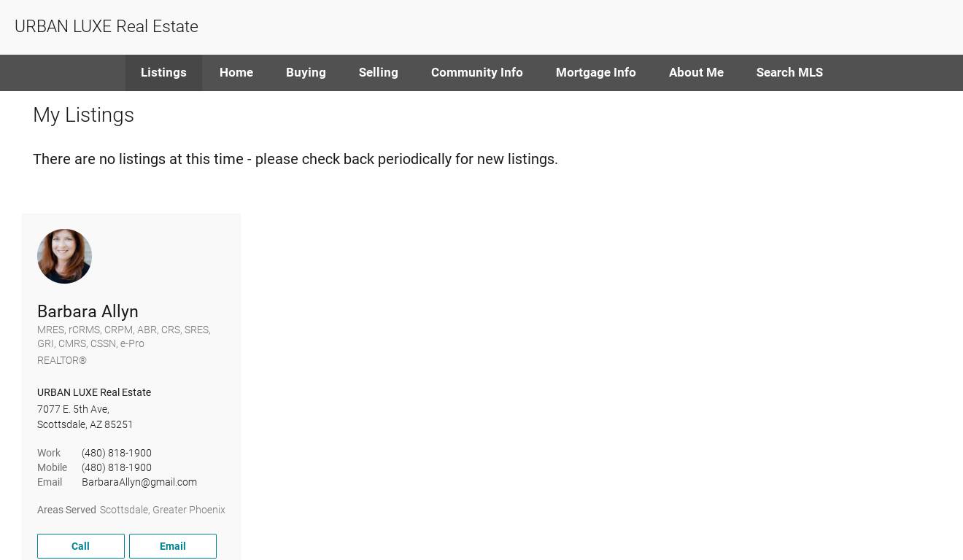Screen dimensions: 963x560
Task: Select Selling in the navigation bar
Action: click(x=378, y=72)
